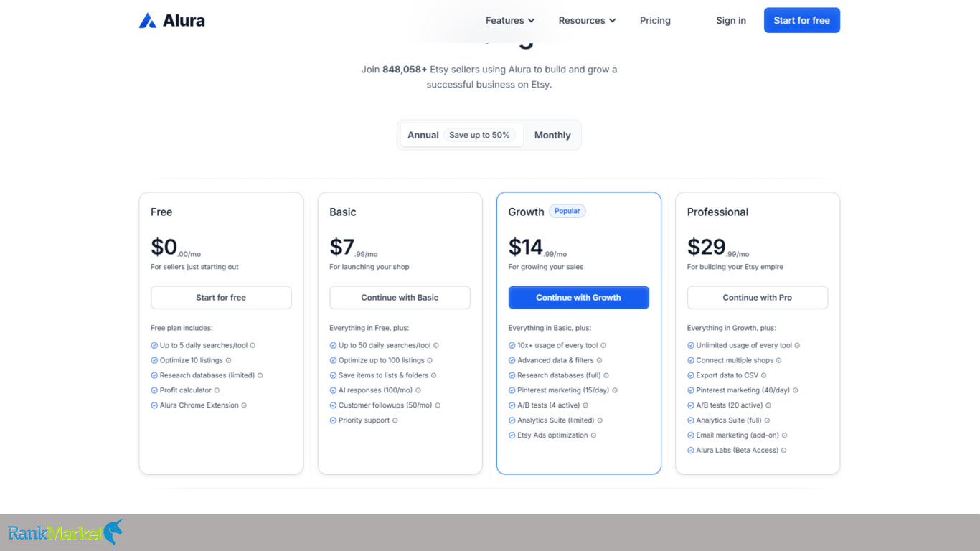Click info icon for Pinterest marketing (15/day)
The image size is (980, 551).
coord(615,390)
